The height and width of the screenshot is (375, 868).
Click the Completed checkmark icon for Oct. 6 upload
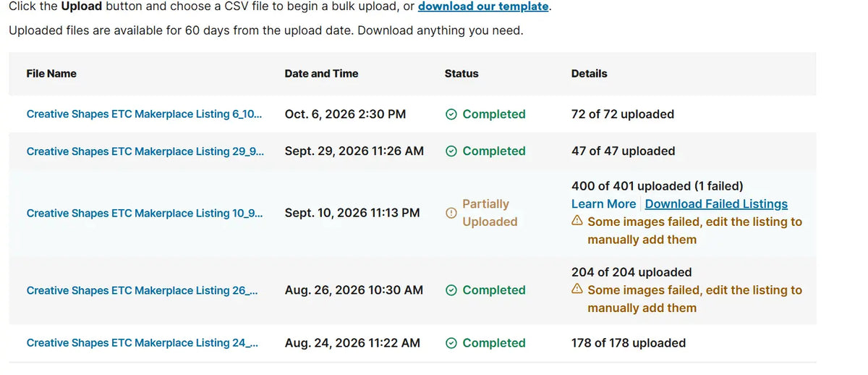pos(451,114)
